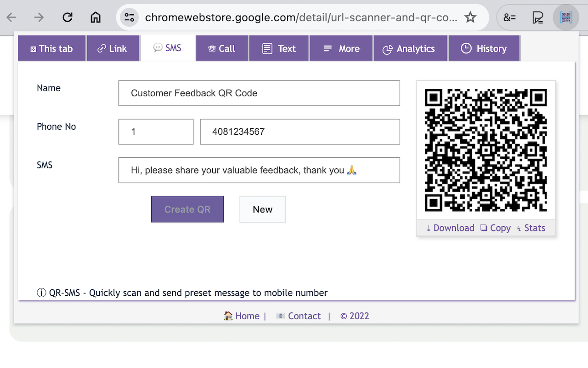This screenshot has height=368, width=588.
Task: Click the browser forward arrow
Action: pyautogui.click(x=40, y=17)
